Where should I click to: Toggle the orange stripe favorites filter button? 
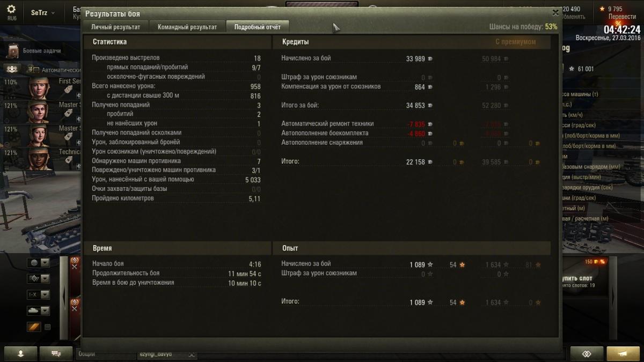point(34,327)
